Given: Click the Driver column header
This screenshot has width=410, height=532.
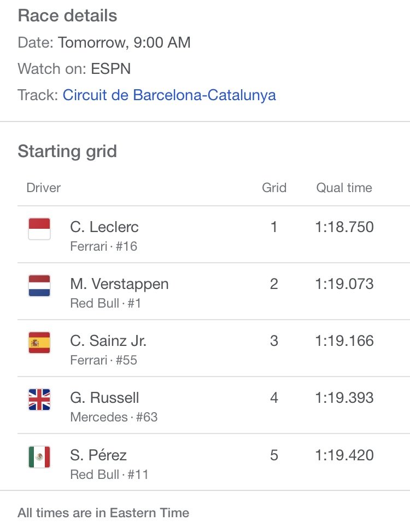Looking at the screenshot, I should (x=43, y=188).
